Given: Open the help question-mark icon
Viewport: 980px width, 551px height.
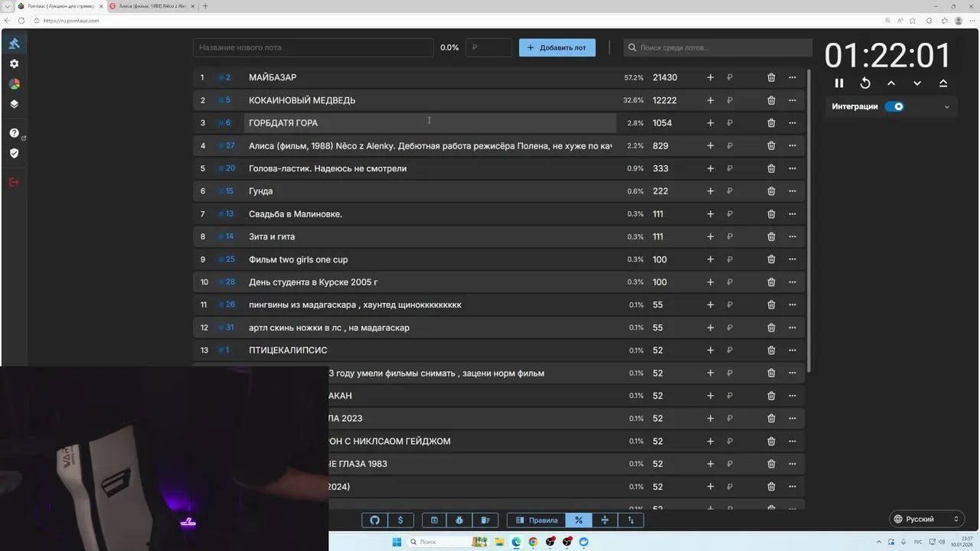Looking at the screenshot, I should [14, 133].
